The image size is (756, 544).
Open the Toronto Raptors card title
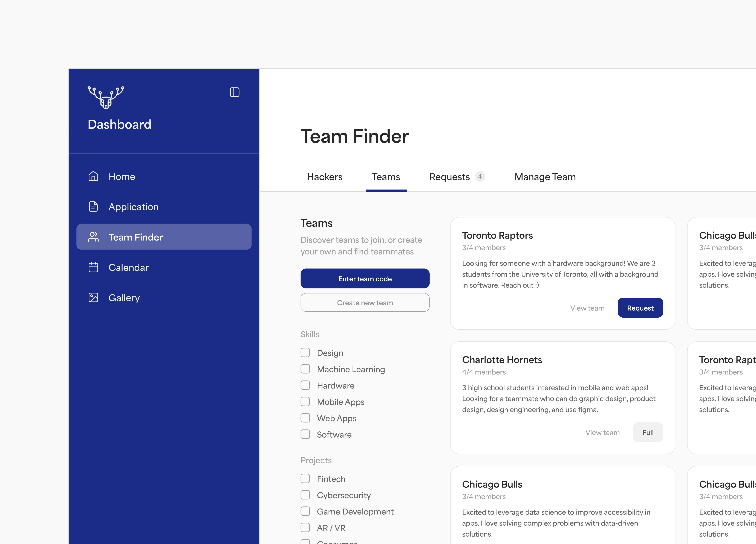pyautogui.click(x=498, y=236)
